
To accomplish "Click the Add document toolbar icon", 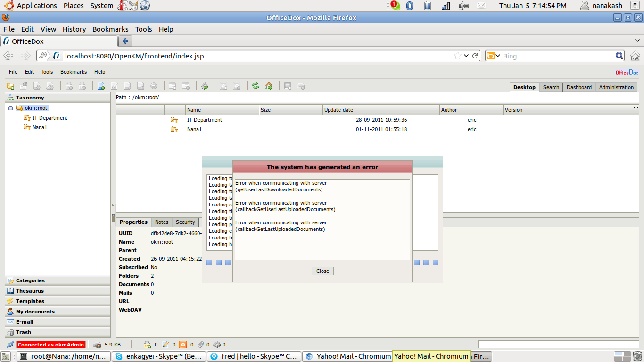I will pos(101,86).
